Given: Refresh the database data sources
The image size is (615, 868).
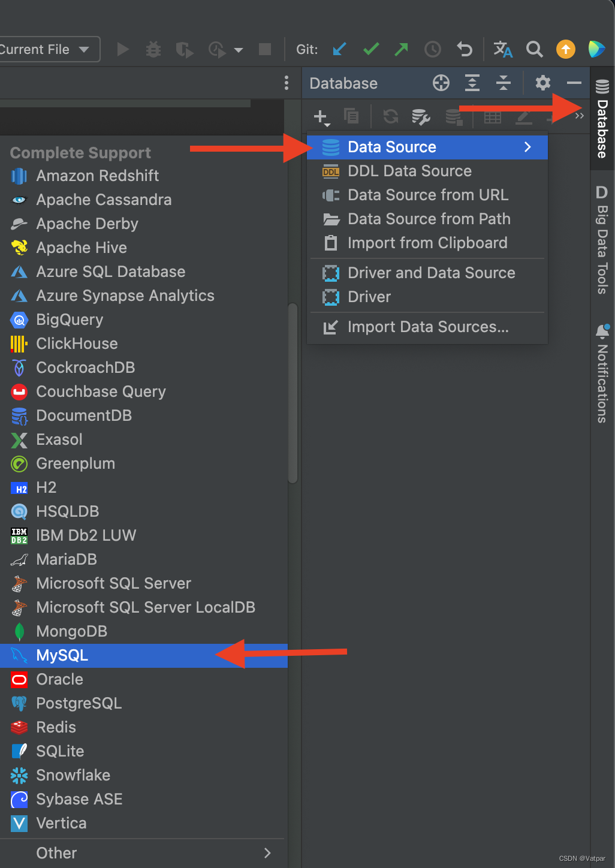Looking at the screenshot, I should (x=390, y=116).
